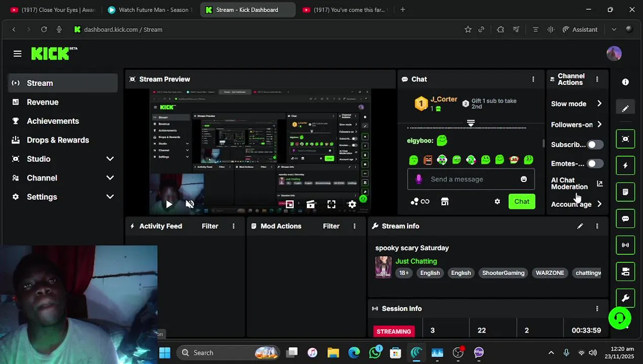Image resolution: width=643 pixels, height=364 pixels.
Task: Open the Chat panel three-dot menu
Action: [x=533, y=79]
